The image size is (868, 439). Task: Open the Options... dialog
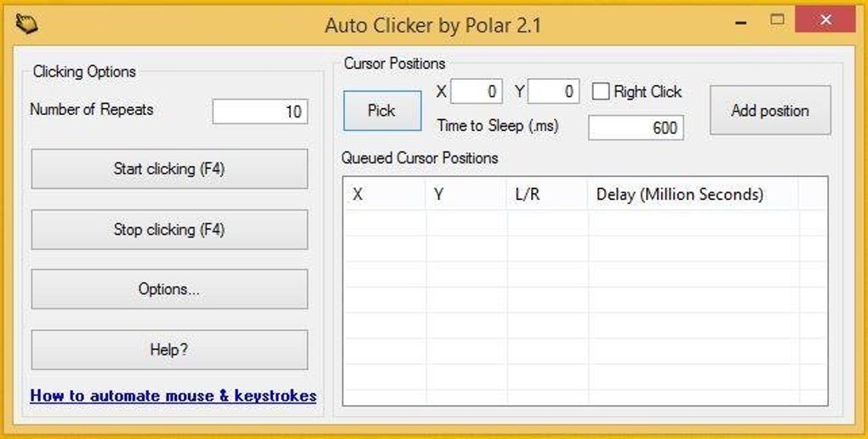[169, 289]
